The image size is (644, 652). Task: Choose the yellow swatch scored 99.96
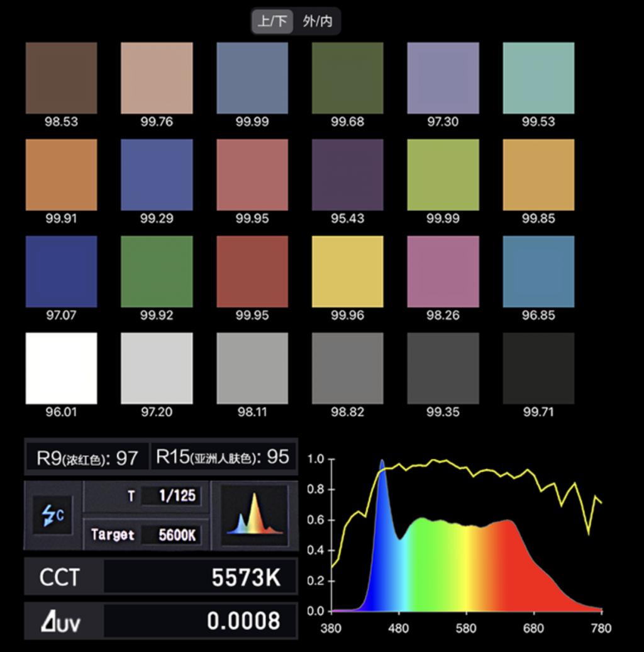(347, 271)
